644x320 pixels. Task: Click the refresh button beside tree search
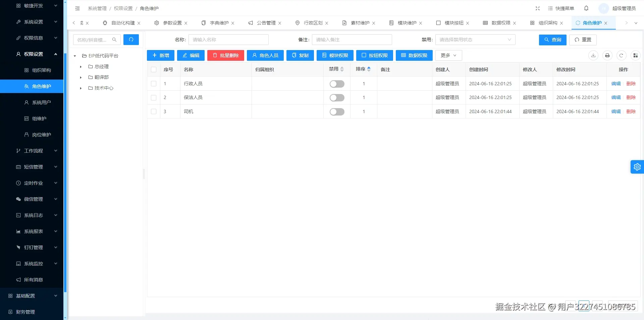131,40
